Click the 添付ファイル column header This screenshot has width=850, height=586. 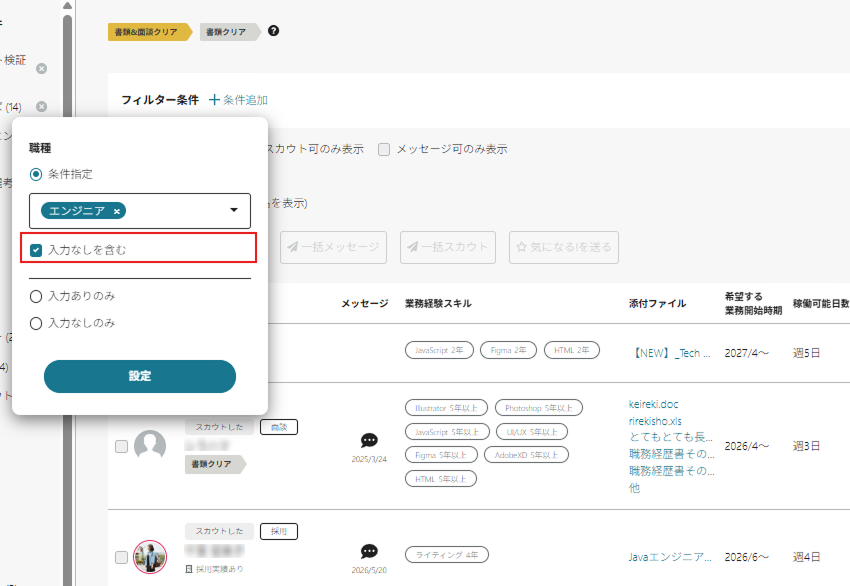click(x=657, y=304)
